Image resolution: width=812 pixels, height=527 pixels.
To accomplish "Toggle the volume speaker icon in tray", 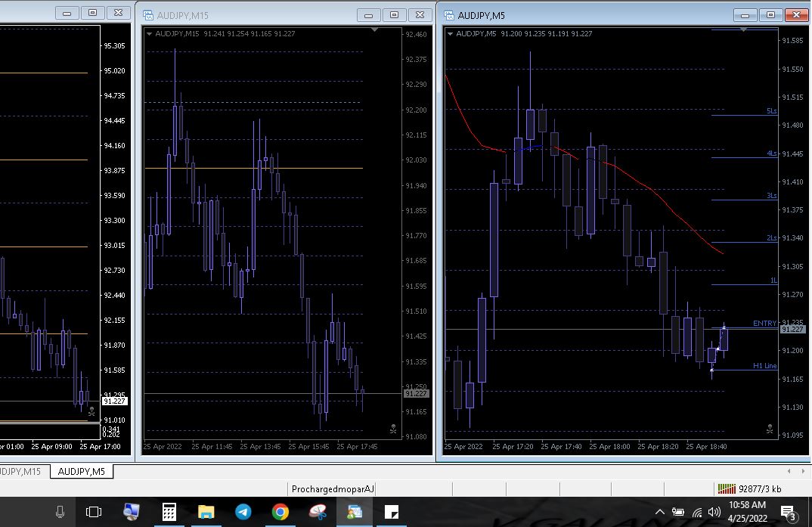I will pos(714,513).
